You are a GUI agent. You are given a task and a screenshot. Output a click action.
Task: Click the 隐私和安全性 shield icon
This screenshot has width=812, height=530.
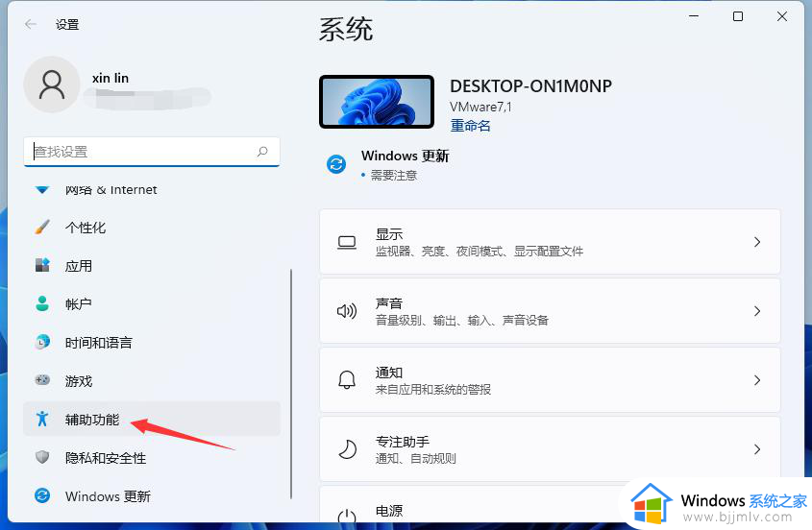42,457
